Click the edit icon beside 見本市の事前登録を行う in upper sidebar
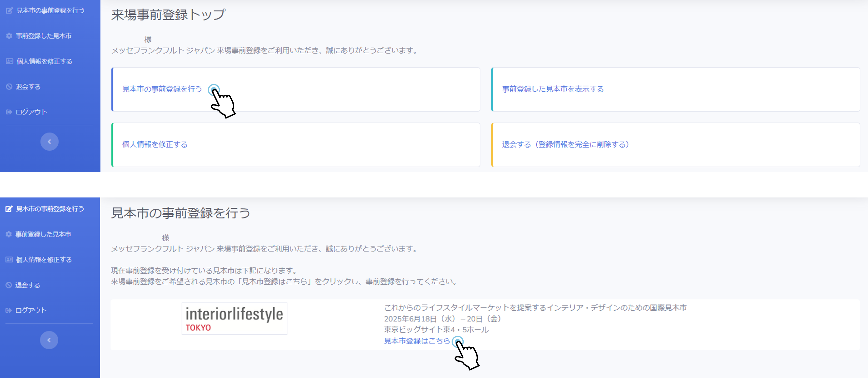 (9, 10)
